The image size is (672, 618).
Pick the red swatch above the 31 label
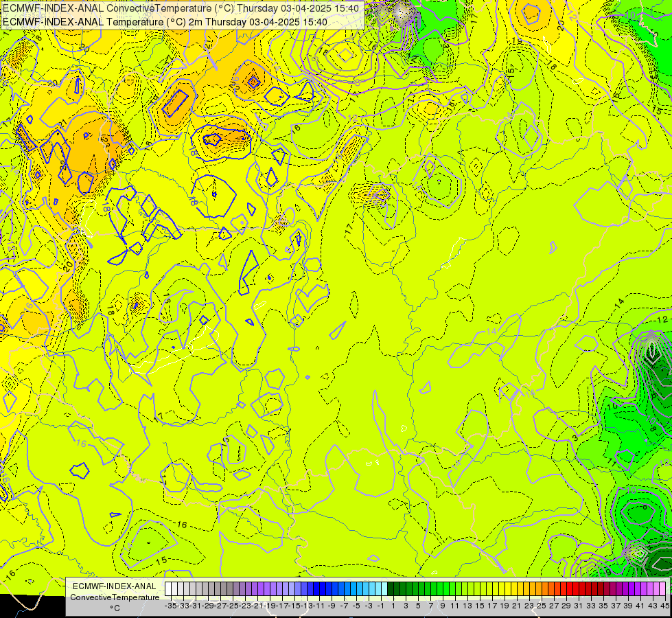(576, 588)
